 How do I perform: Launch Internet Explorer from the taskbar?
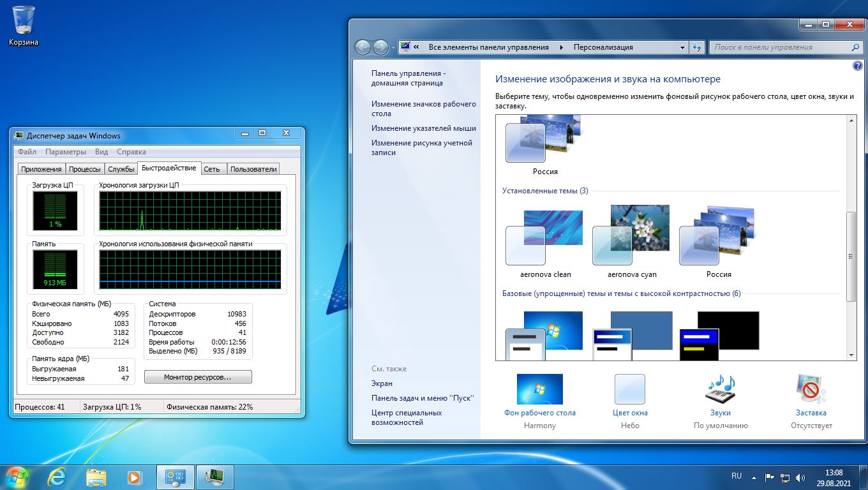pyautogui.click(x=57, y=477)
